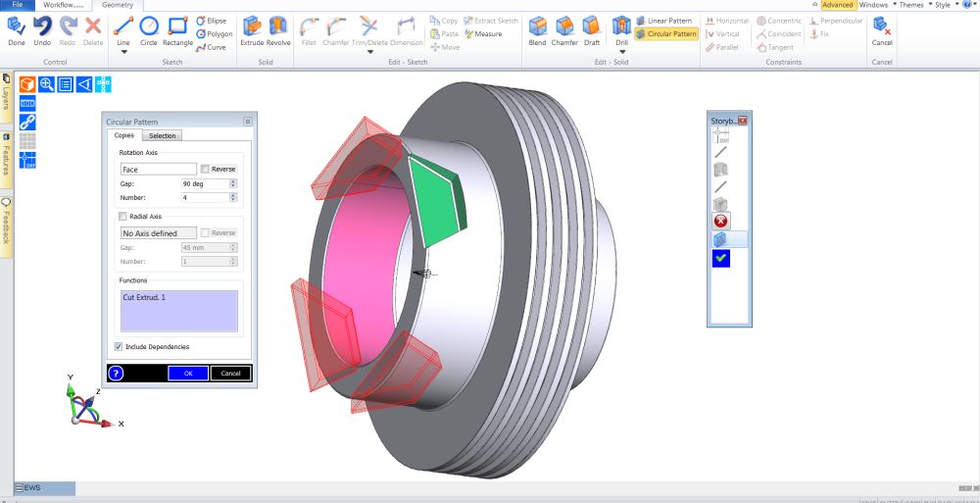Select the Drill tool
The width and height of the screenshot is (980, 503).
pyautogui.click(x=621, y=30)
